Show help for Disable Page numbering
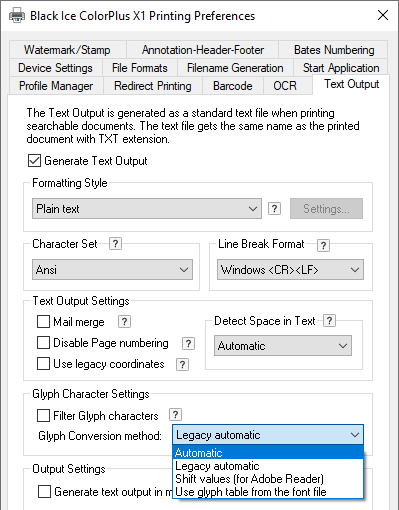The height and width of the screenshot is (510, 399). pos(188,343)
